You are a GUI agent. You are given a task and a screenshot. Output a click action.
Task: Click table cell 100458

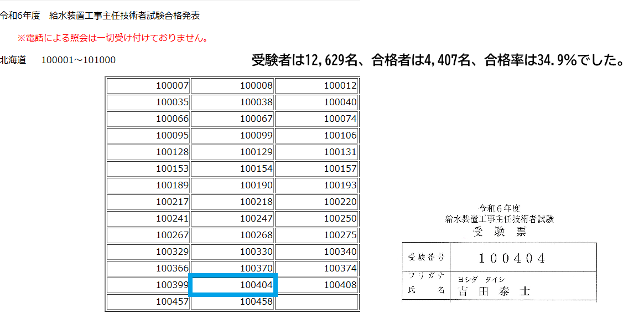[232, 301]
